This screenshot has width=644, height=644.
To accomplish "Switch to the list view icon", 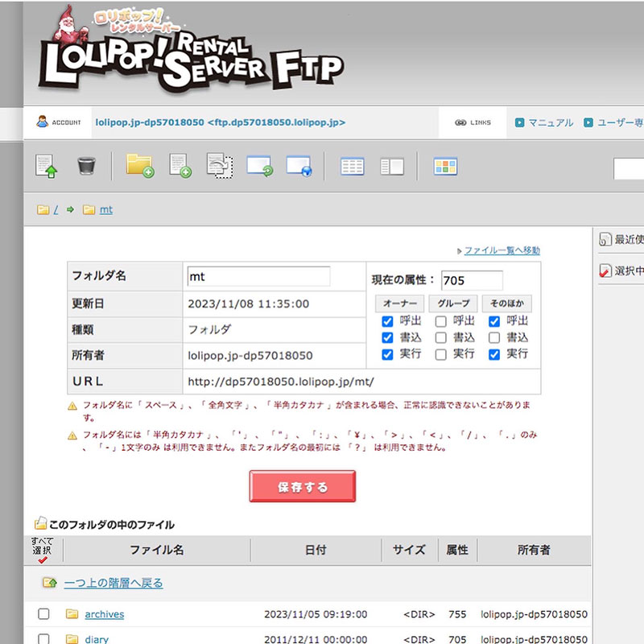I will tap(352, 167).
